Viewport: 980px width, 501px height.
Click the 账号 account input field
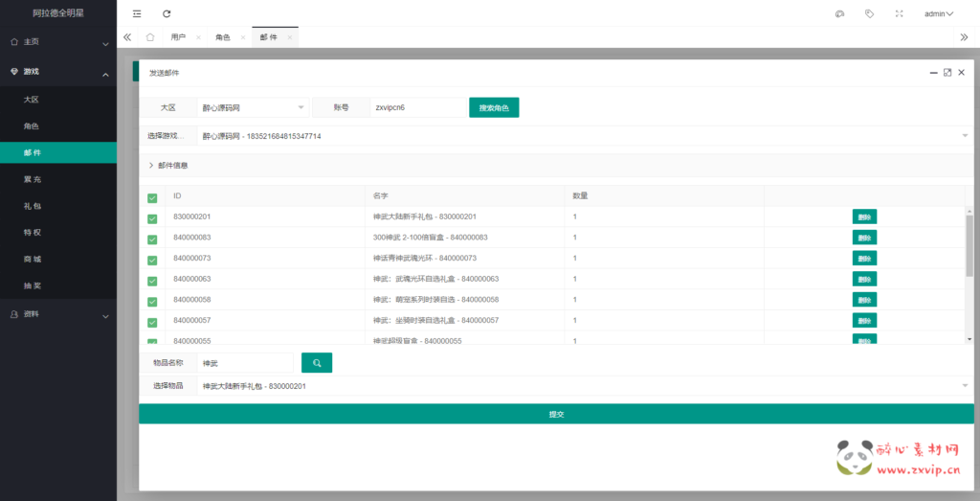tap(415, 108)
